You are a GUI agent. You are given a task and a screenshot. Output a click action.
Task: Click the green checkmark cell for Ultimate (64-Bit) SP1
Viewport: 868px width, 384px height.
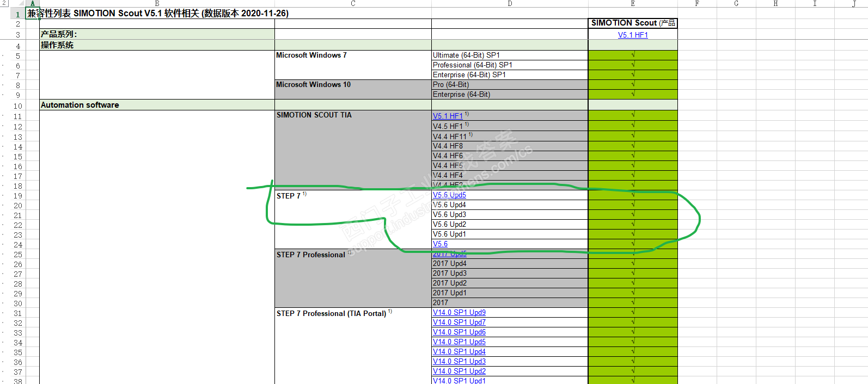click(x=633, y=55)
